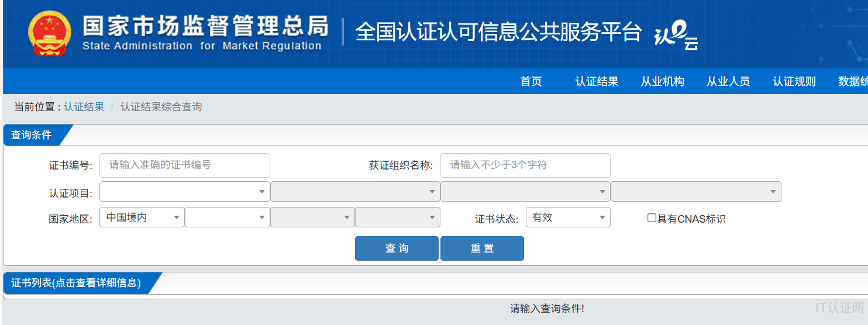Click the national emblem logo icon
Image resolution: width=868 pixels, height=325 pixels.
[x=50, y=34]
